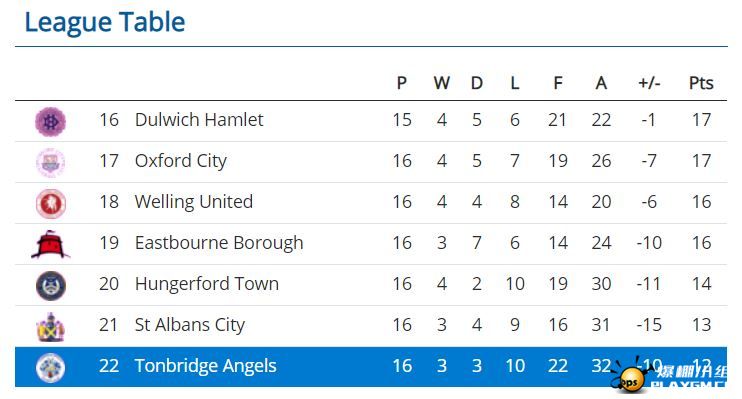Image resolution: width=742 pixels, height=399 pixels.
Task: Click the St Albans City club crest
Action: click(x=51, y=327)
